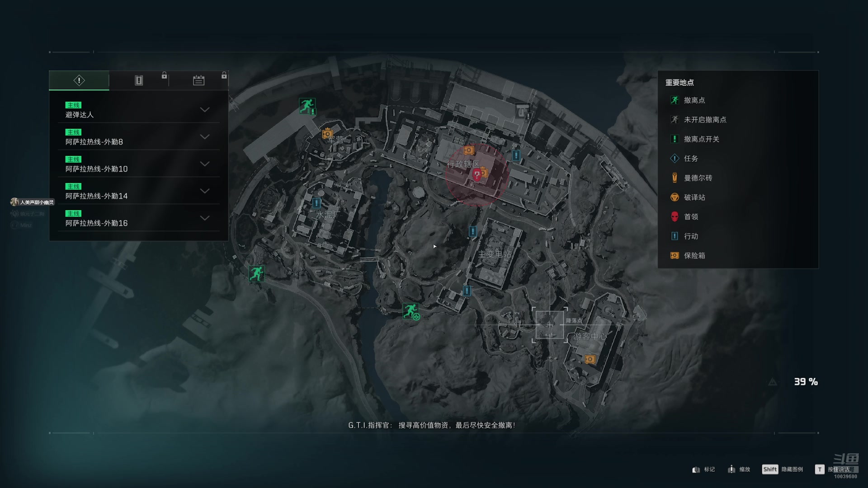This screenshot has height=488, width=868.
Task: Click the Shift 隐藏图例 button
Action: (783, 469)
